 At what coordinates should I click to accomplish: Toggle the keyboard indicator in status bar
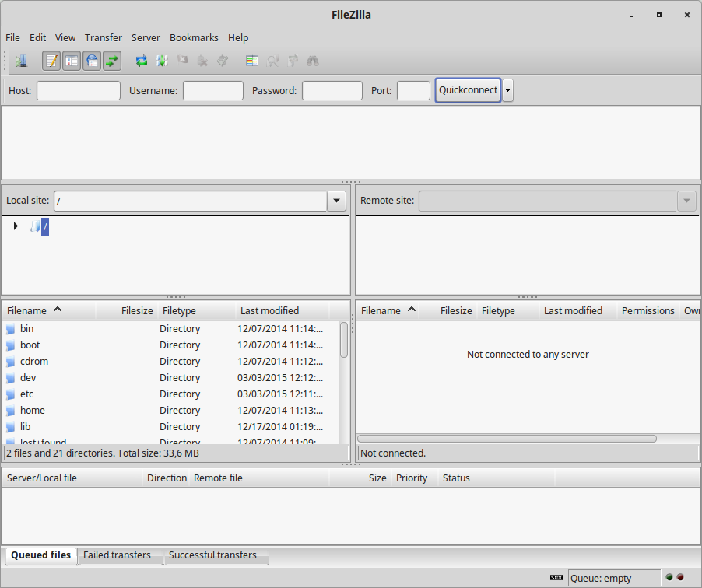(556, 578)
